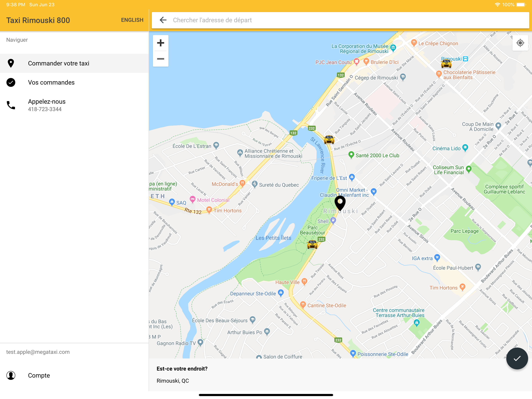The image size is (532, 399).
Task: Select Coup De Main A Domicile marker
Action: coord(498,126)
